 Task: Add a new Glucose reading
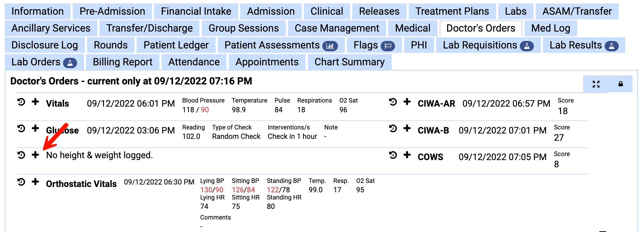tap(36, 129)
